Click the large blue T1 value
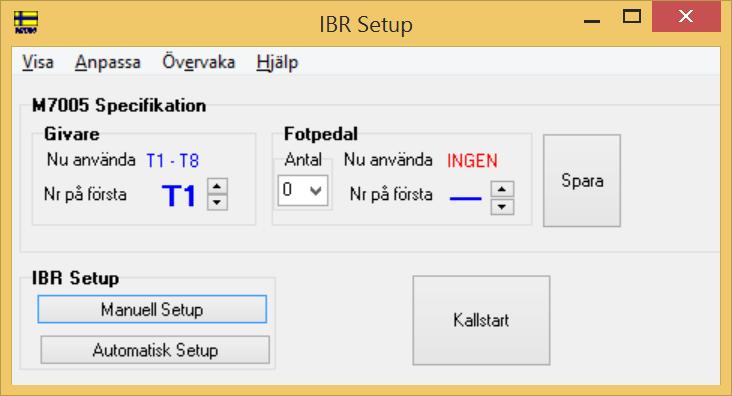 [179, 196]
